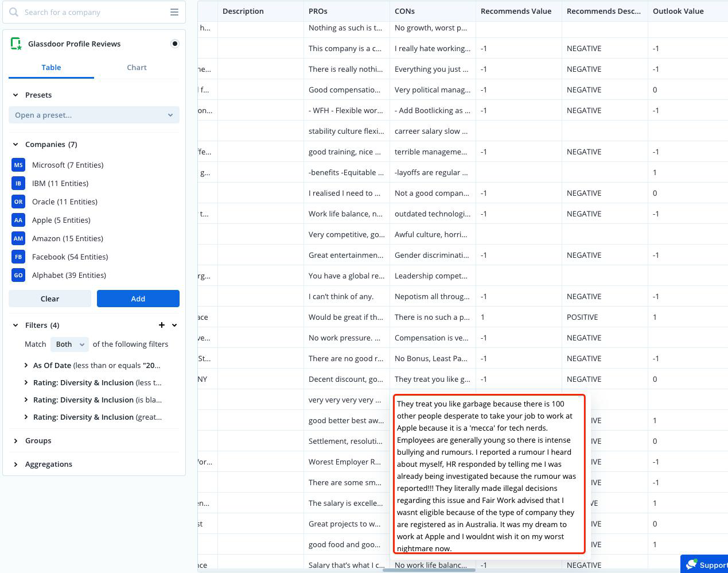Expand the Diversity & Inclusion is blank filter

26,400
